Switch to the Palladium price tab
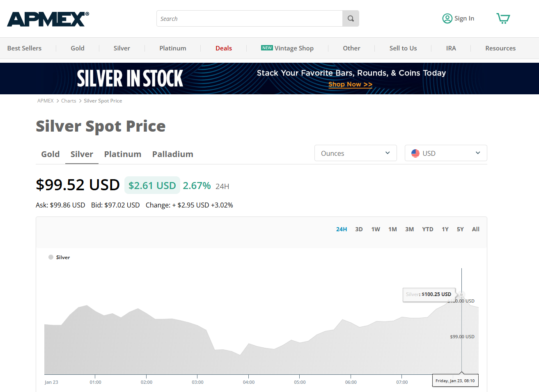The image size is (539, 392). (172, 154)
